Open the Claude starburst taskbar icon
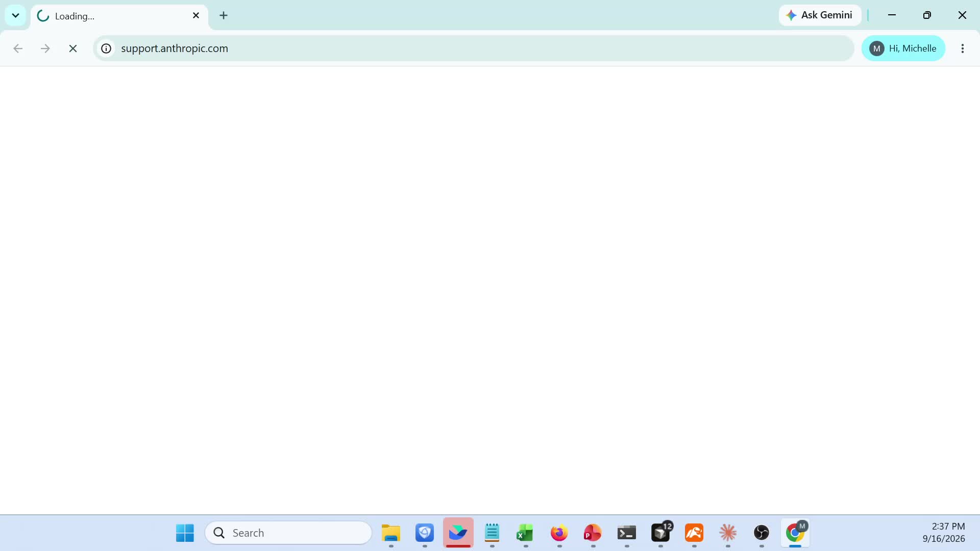The height and width of the screenshot is (551, 980). 728,533
